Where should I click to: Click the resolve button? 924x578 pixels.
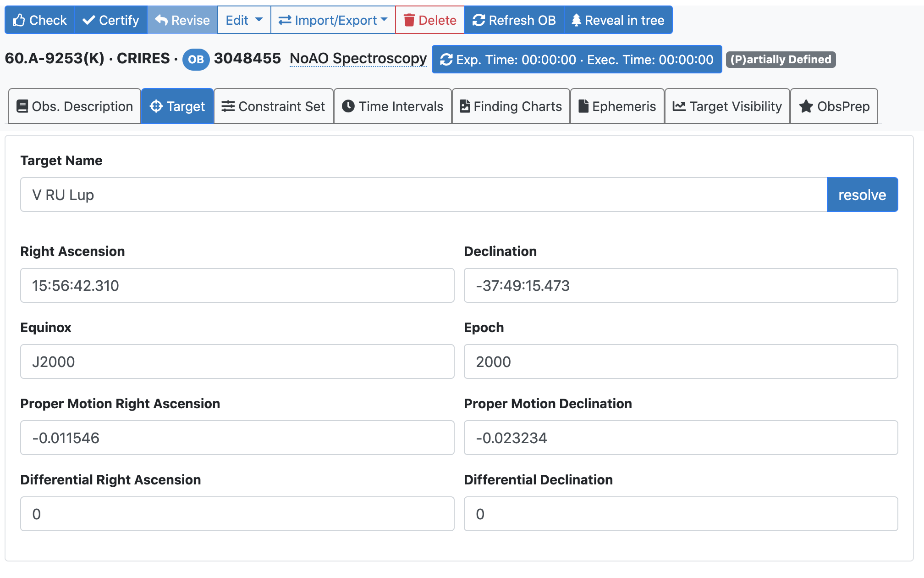862,195
